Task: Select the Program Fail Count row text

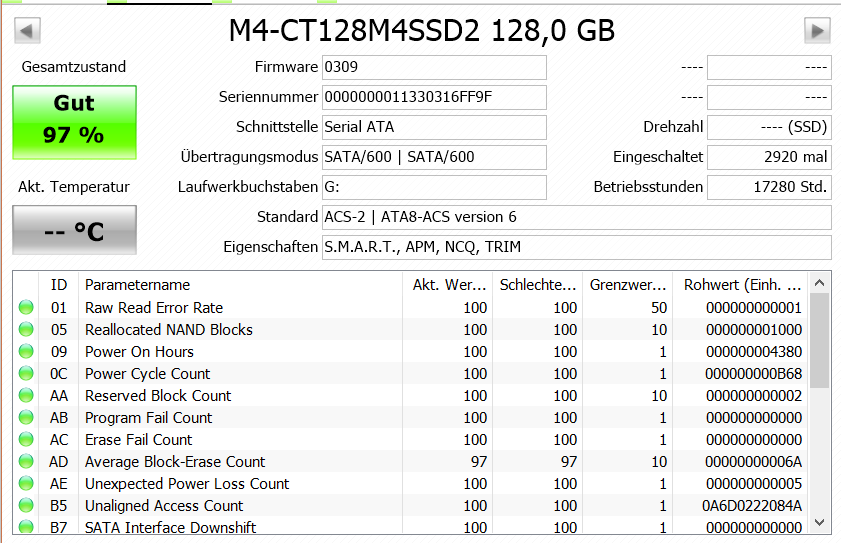Action: click(x=149, y=417)
